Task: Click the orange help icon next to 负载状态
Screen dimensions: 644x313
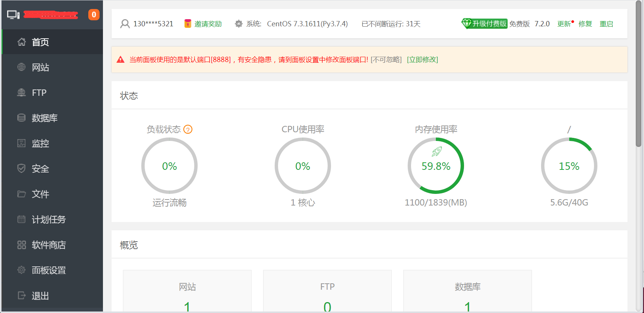Action: [x=188, y=129]
